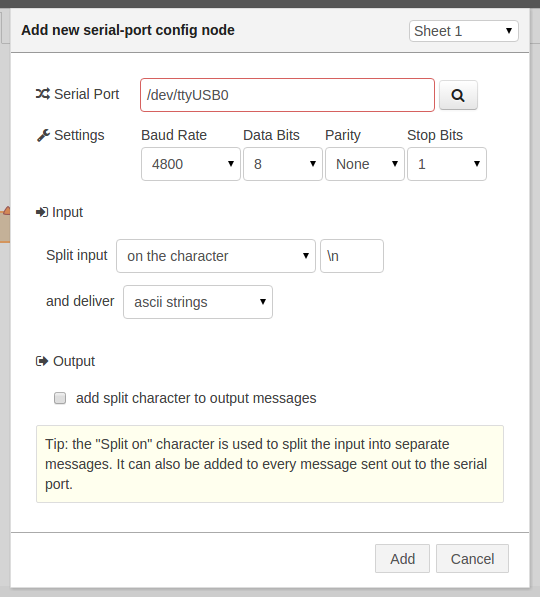
Task: Open the Sheet 1 dropdown
Action: tap(463, 31)
